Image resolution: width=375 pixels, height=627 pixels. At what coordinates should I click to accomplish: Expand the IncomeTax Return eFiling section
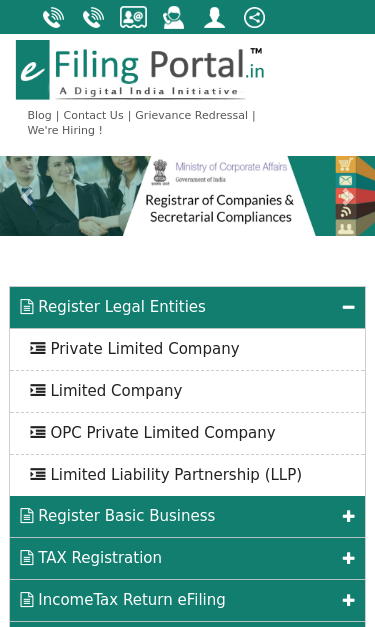[188, 600]
